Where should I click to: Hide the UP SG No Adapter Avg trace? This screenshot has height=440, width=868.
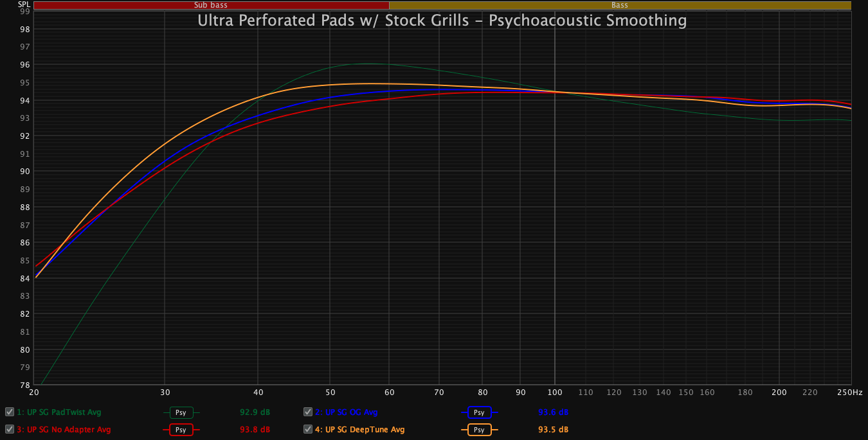[9, 429]
